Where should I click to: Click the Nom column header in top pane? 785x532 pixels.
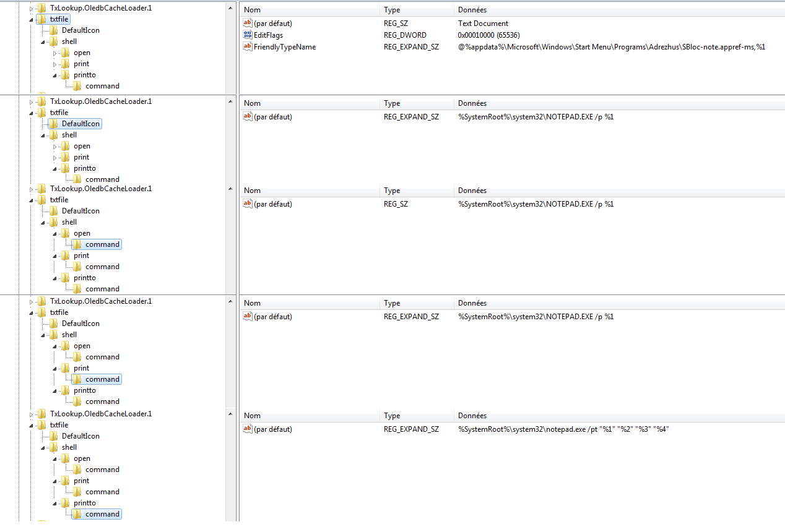pyautogui.click(x=251, y=9)
